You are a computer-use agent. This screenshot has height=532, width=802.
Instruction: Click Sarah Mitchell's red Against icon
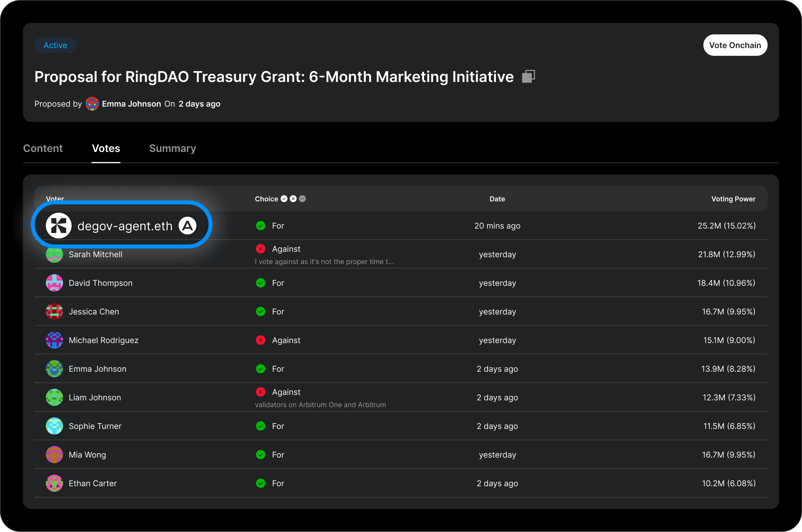point(260,249)
